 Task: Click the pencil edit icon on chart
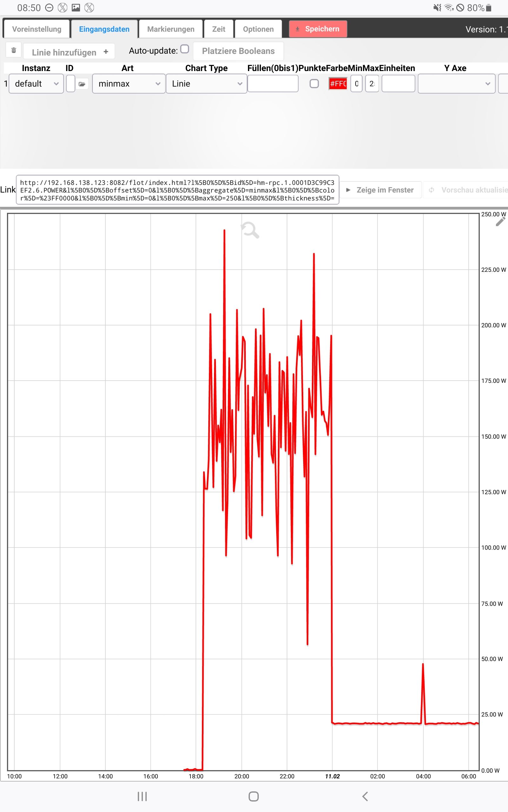500,222
